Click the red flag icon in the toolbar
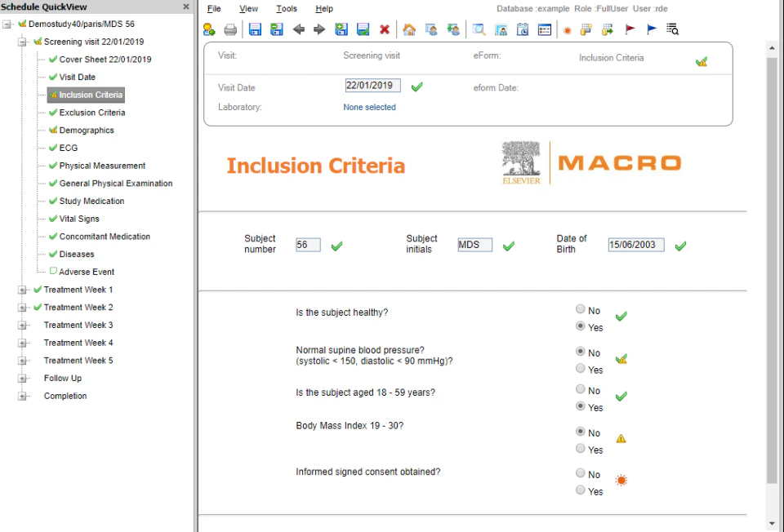The image size is (784, 532). click(x=630, y=29)
